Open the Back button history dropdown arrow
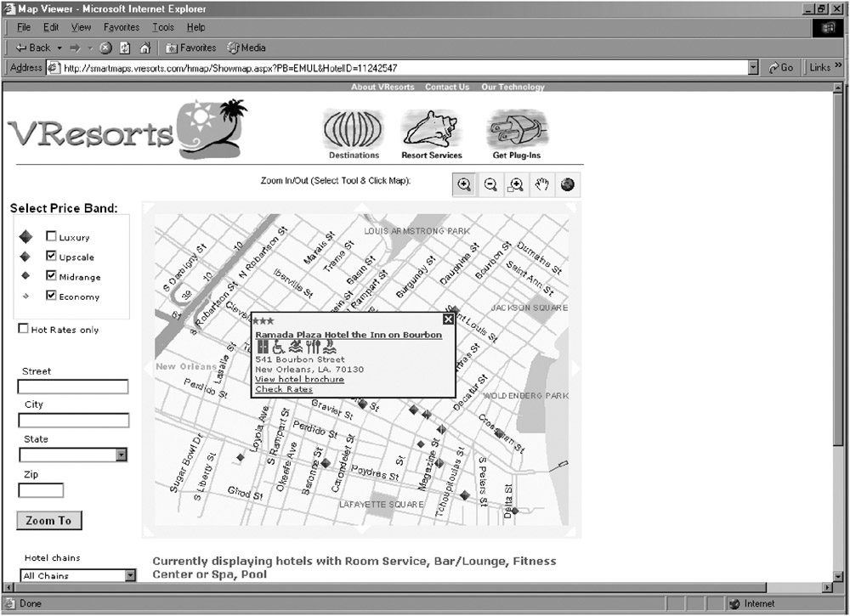 59,48
